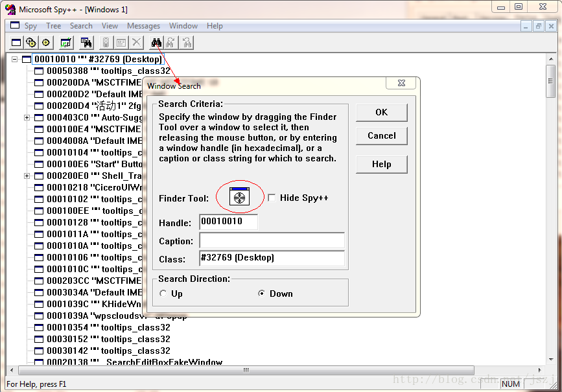Select the 000200D4 "活动1" tree row
The image size is (562, 392).
click(94, 106)
